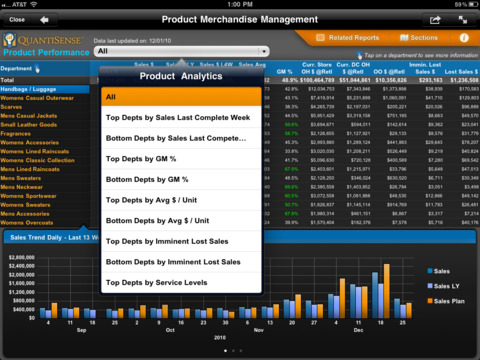Select the Handbags / Luggage department row
The width and height of the screenshot is (480, 360).
45,89
